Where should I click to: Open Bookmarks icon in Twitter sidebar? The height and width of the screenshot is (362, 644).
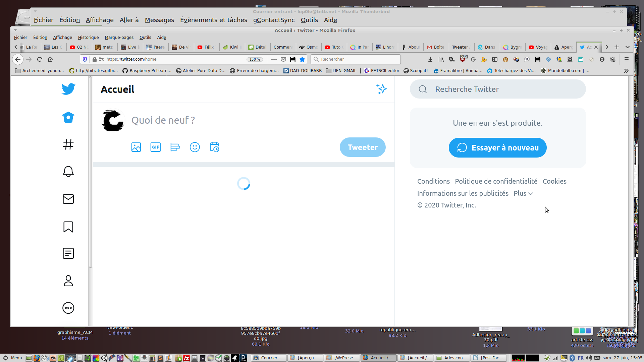68,227
